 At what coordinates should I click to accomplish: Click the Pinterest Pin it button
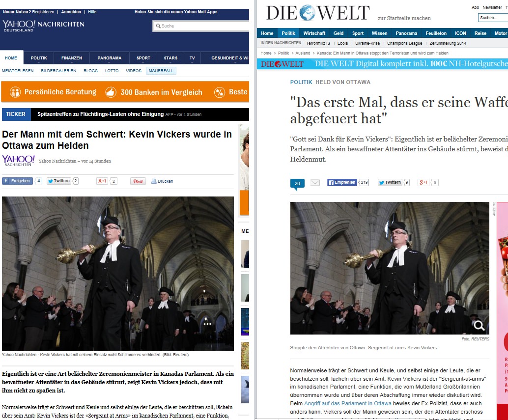[138, 181]
